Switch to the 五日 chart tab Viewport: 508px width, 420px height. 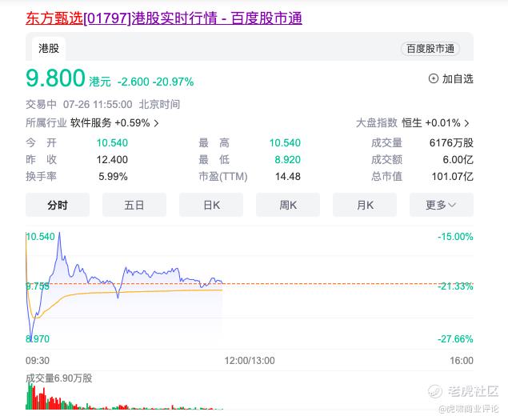pos(134,205)
